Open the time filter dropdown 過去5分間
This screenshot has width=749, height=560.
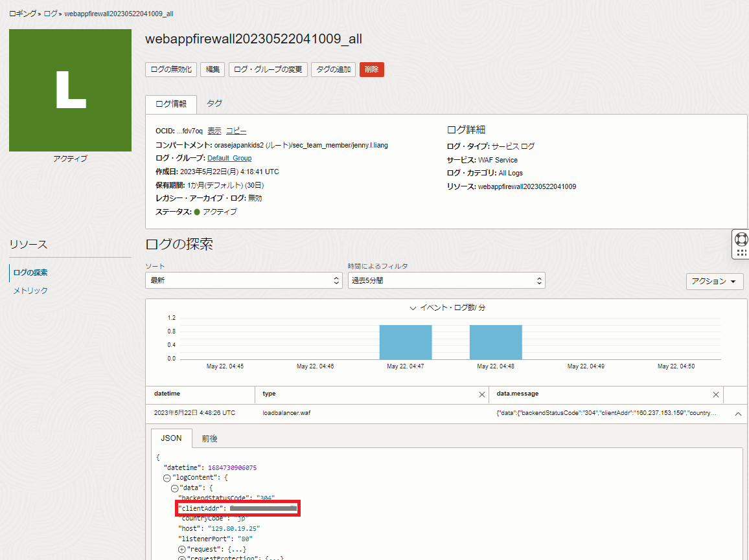coord(446,280)
